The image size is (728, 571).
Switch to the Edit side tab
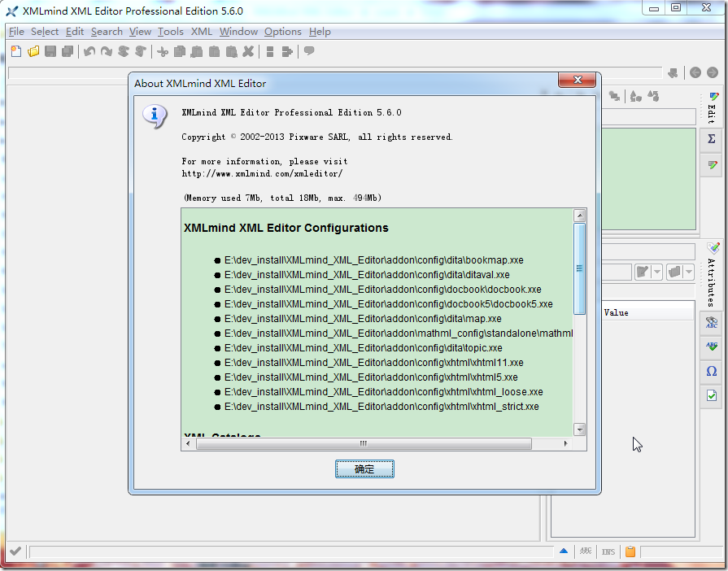pyautogui.click(x=713, y=108)
